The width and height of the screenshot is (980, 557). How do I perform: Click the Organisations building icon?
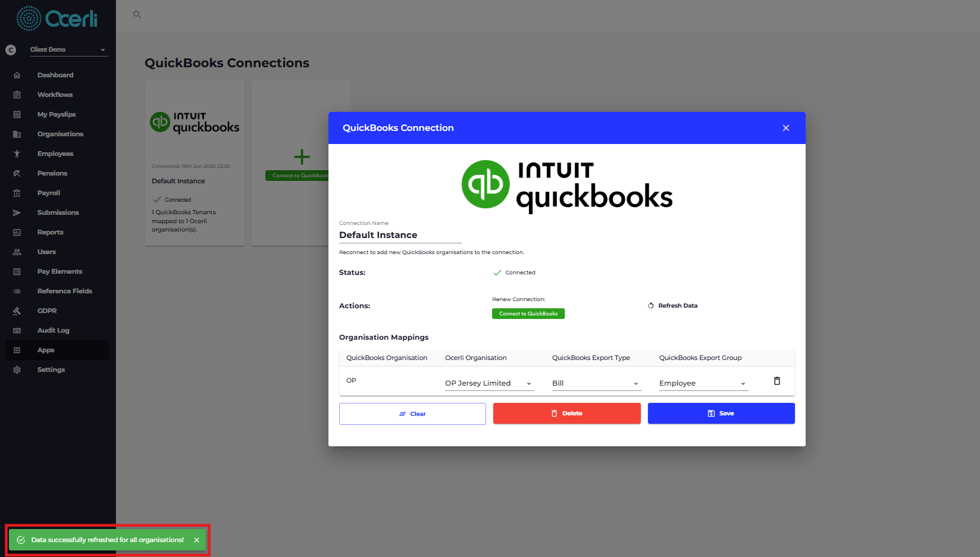coord(17,134)
